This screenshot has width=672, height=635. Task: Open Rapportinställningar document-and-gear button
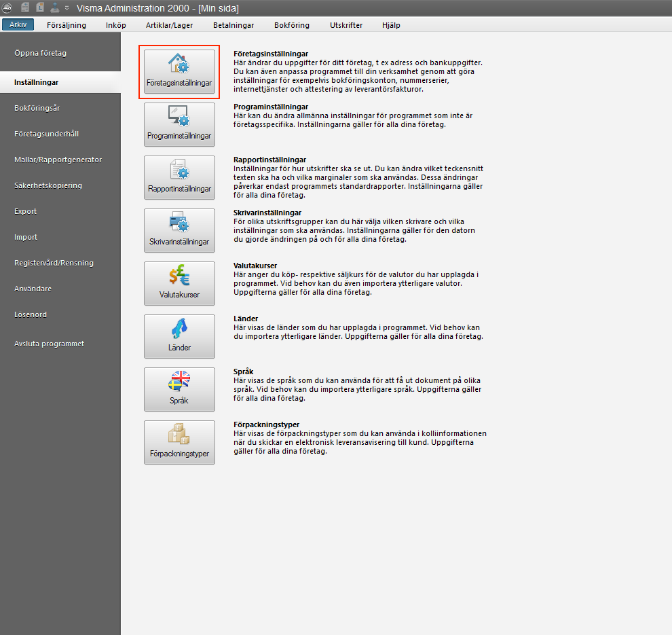[179, 177]
